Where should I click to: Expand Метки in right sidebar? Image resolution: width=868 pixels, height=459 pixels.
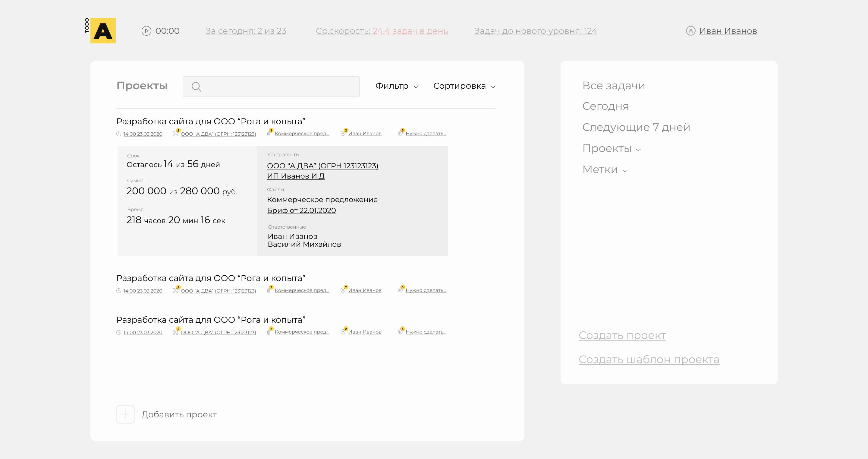coord(604,170)
